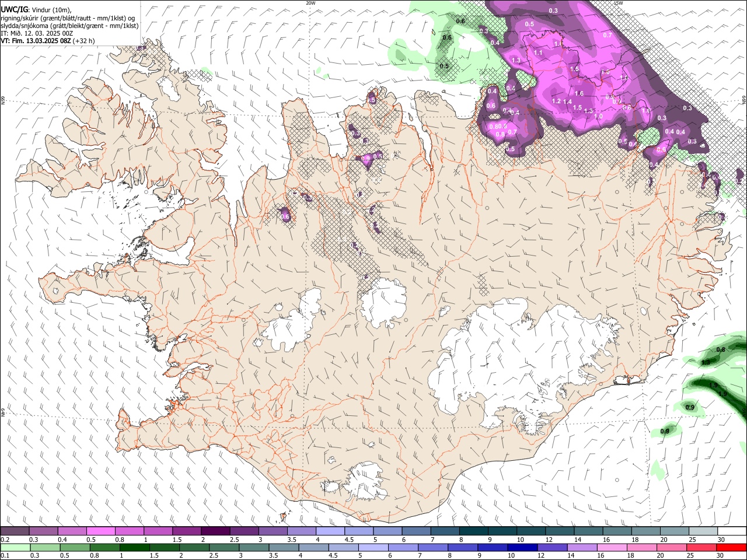Click the top legend row's dark teal 8 swatch
The width and height of the screenshot is (747, 560).
click(x=473, y=531)
